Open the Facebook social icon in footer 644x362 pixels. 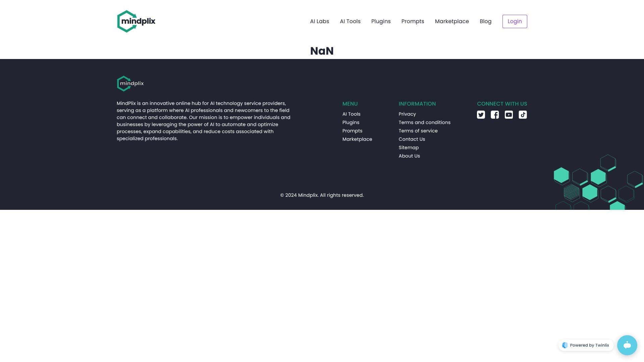point(495,115)
